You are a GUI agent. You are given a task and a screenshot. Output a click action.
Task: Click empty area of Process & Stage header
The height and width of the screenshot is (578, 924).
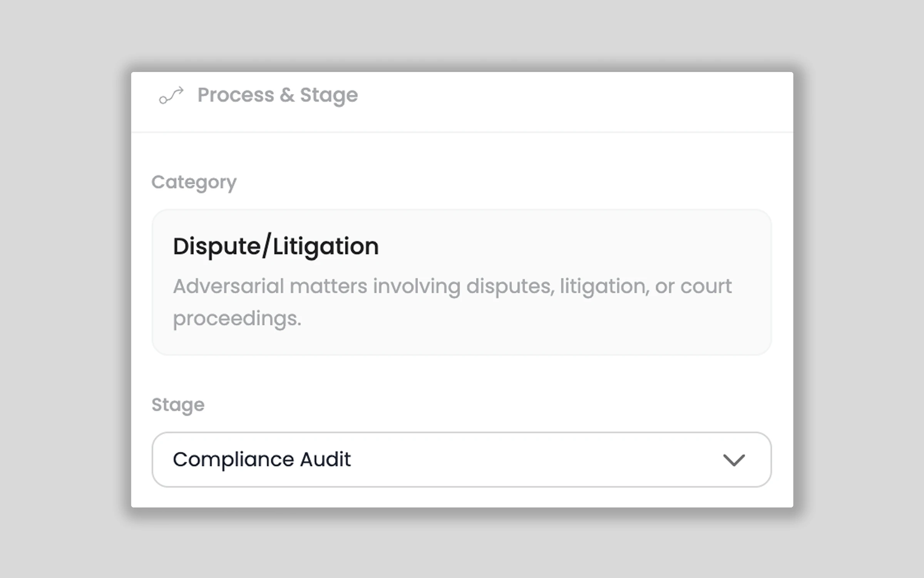pos(577,96)
